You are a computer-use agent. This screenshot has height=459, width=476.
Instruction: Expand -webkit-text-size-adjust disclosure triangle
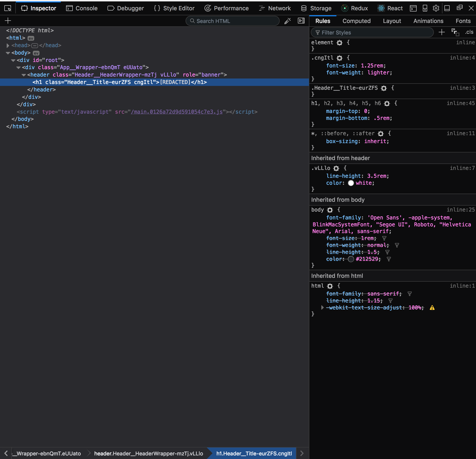(x=322, y=308)
